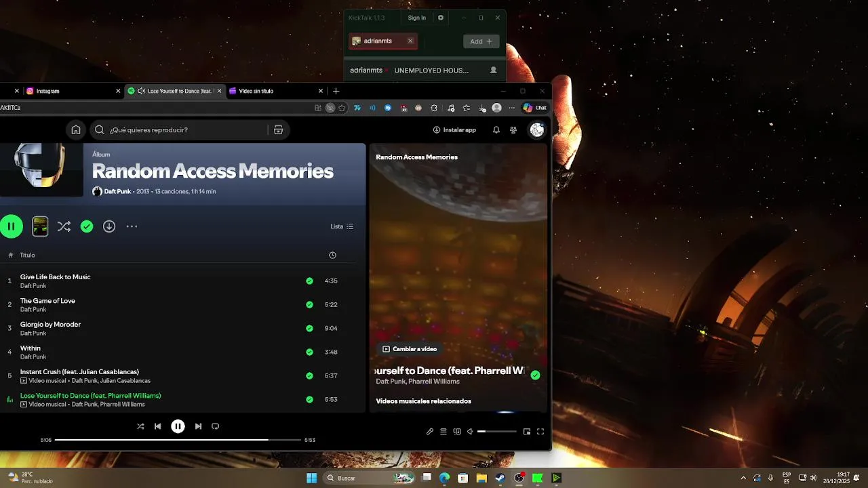
Task: Open Spotify friend activity icon
Action: 513,130
